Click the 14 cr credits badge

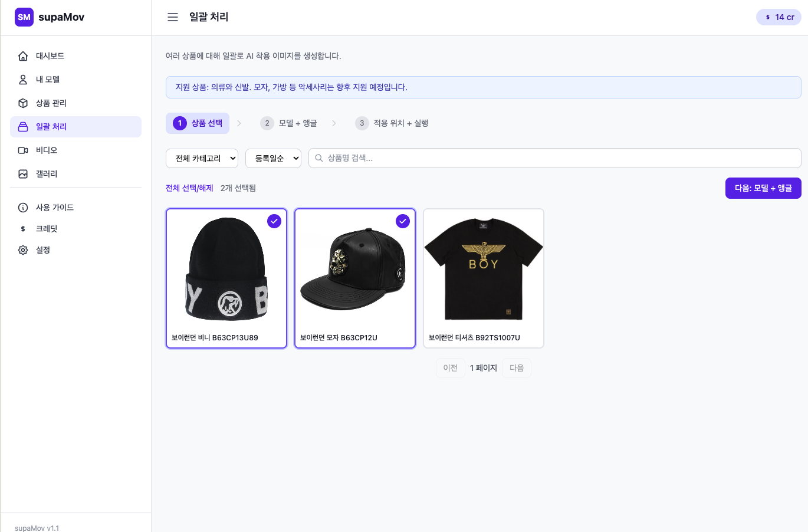coord(779,17)
